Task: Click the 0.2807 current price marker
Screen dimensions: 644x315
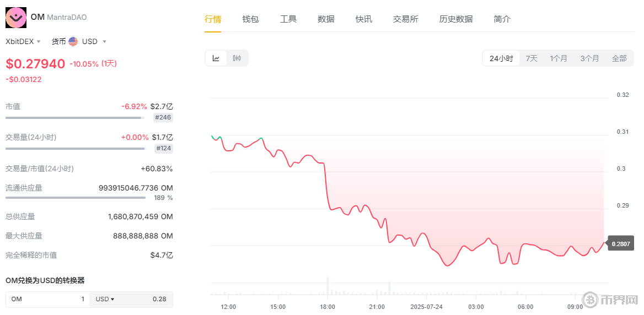Action: point(620,243)
